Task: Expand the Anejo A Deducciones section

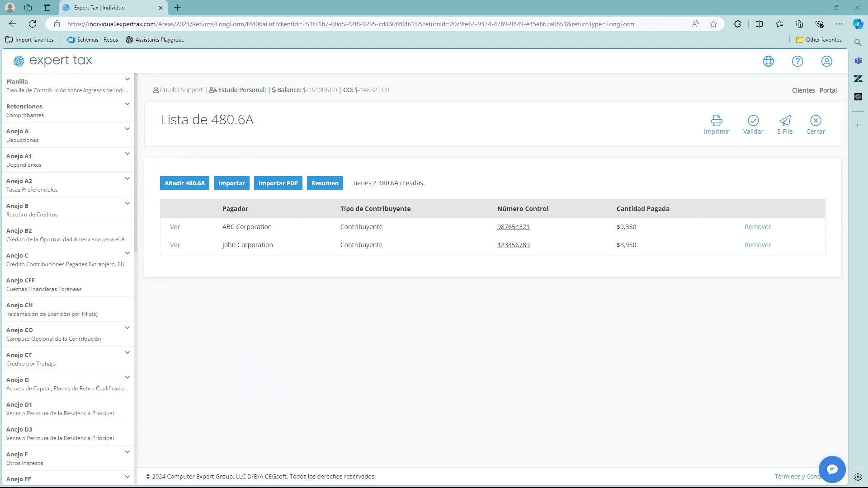Action: 127,129
